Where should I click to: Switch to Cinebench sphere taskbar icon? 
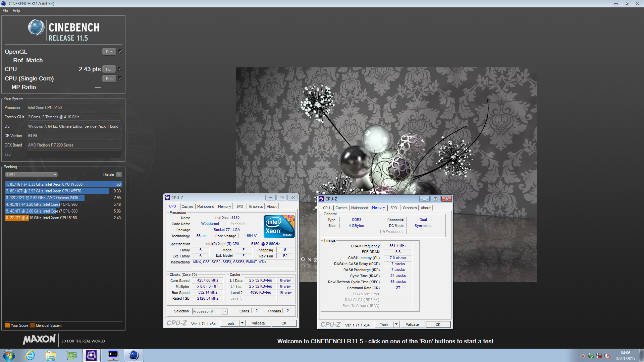click(x=134, y=355)
